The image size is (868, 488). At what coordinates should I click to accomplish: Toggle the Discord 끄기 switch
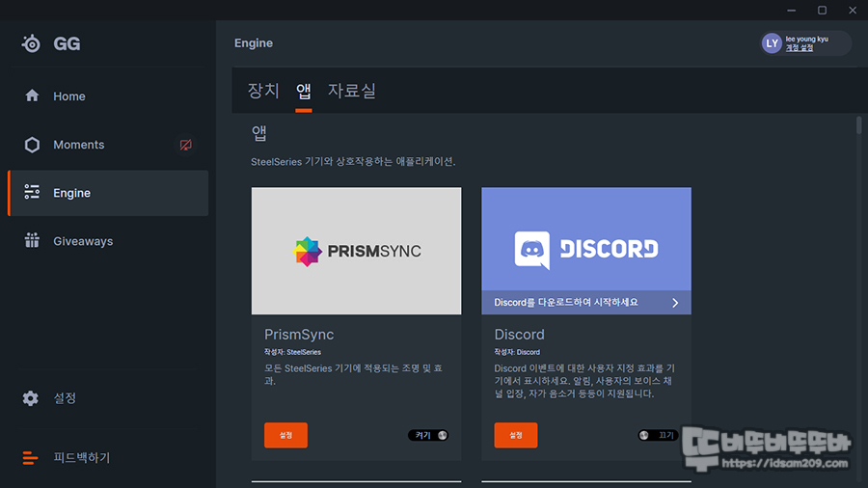(658, 435)
